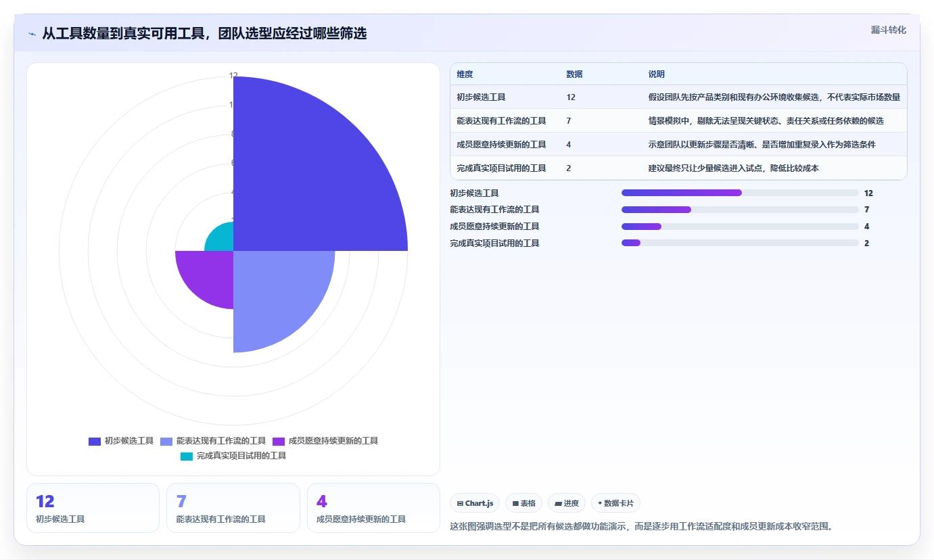Viewport: 934px width, 560px height.
Task: Click the table value 2
Action: [569, 168]
